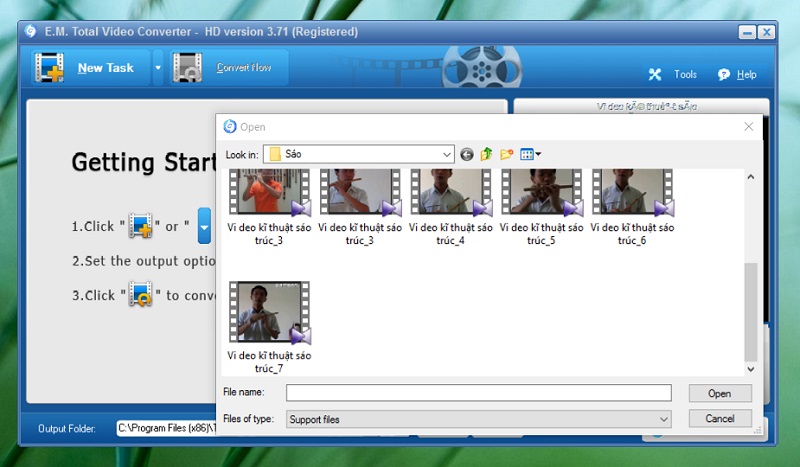Viewport: 800px width, 467px height.
Task: Expand the Files of type dropdown
Action: pos(664,419)
